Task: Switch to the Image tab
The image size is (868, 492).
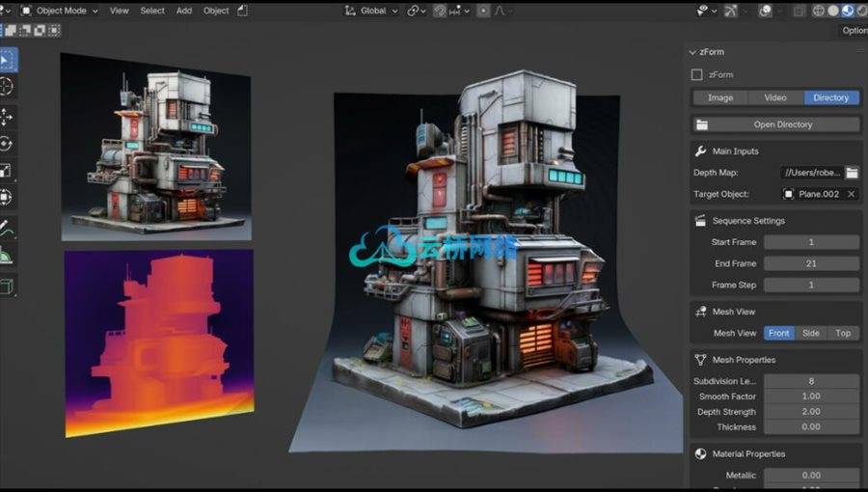Action: click(x=720, y=97)
